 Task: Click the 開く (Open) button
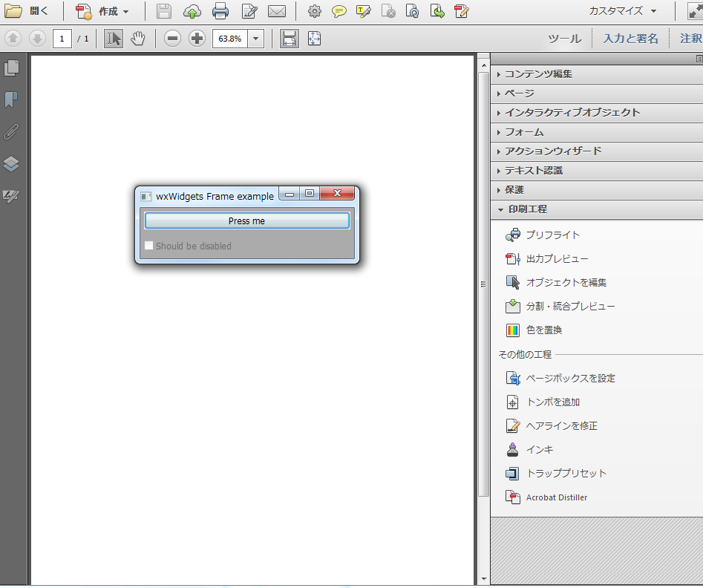tap(30, 11)
